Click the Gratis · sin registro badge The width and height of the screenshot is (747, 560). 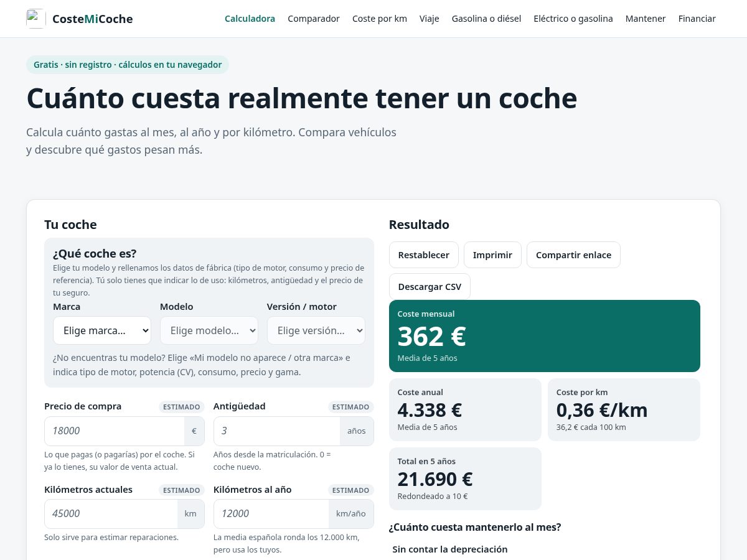point(128,65)
